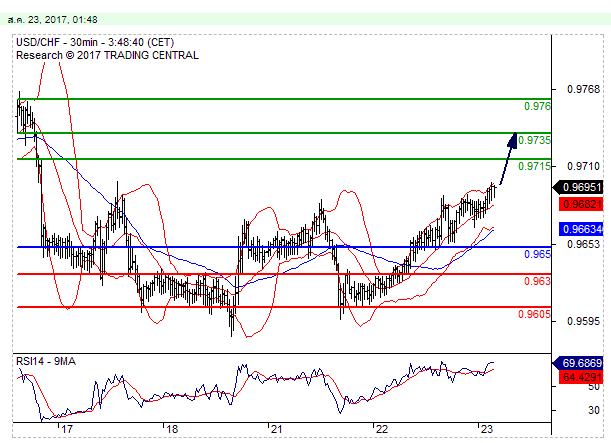Click the blue 0.96634 price tag
The height and width of the screenshot is (443, 611).
(581, 229)
